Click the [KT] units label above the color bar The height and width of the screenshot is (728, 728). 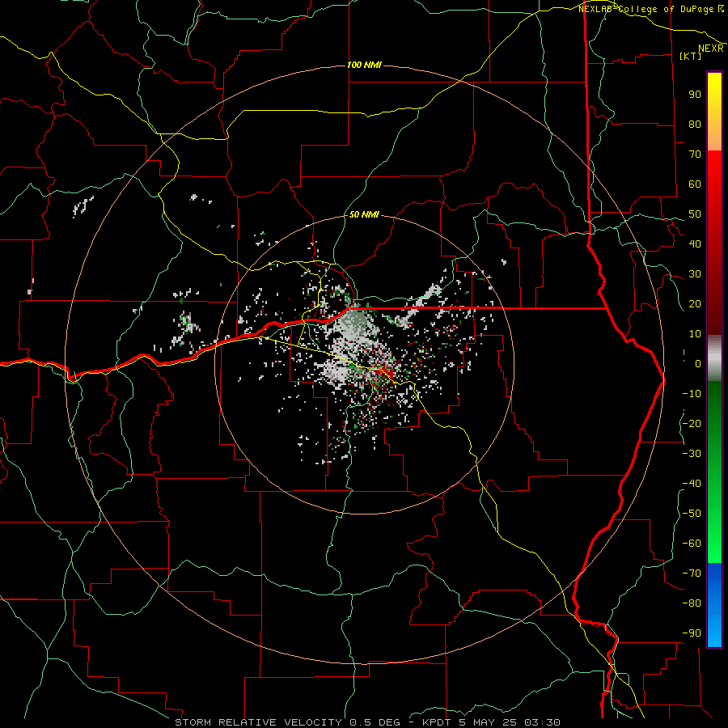click(690, 56)
